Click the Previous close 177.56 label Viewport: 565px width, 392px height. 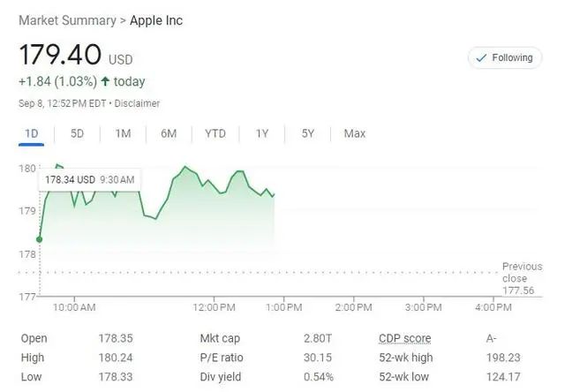[521, 278]
